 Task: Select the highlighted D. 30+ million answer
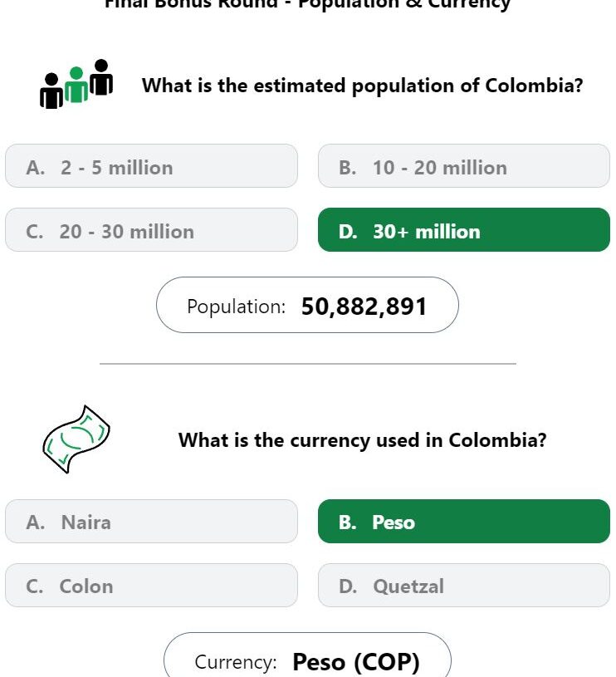(463, 230)
